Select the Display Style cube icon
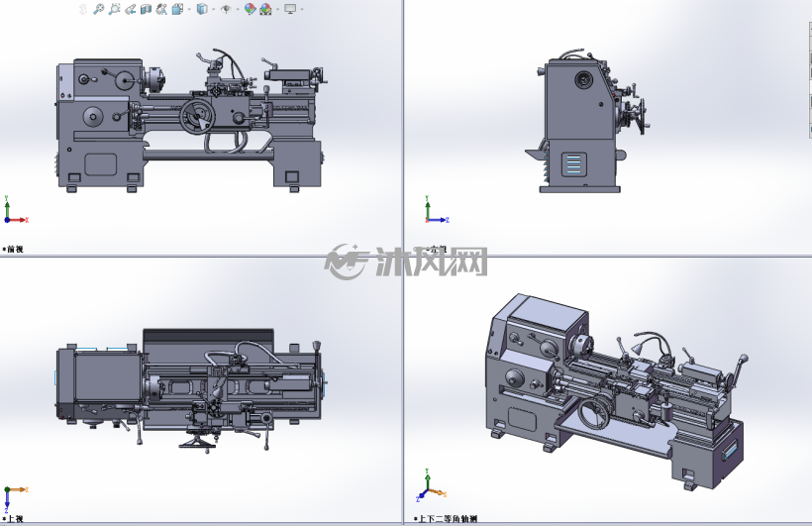The image size is (812, 526). [202, 9]
